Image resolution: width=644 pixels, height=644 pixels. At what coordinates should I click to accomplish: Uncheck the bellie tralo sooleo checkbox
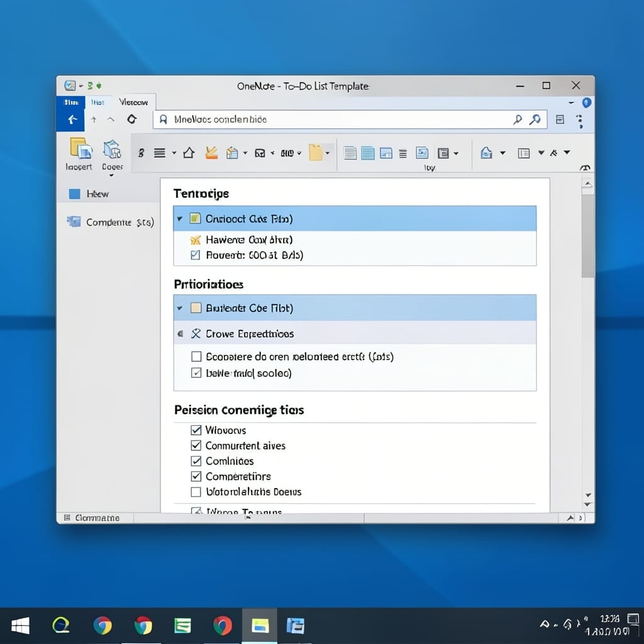point(196,372)
